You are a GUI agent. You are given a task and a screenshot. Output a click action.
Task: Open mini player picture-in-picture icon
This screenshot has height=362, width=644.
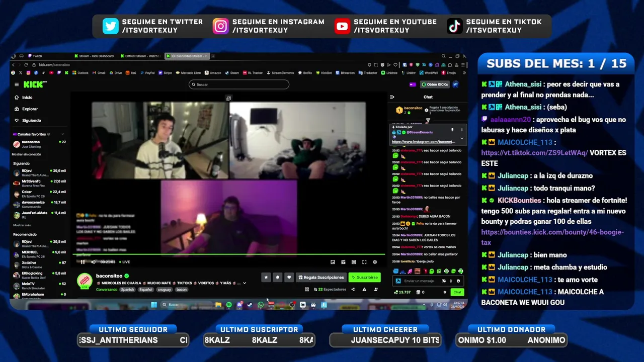click(333, 262)
